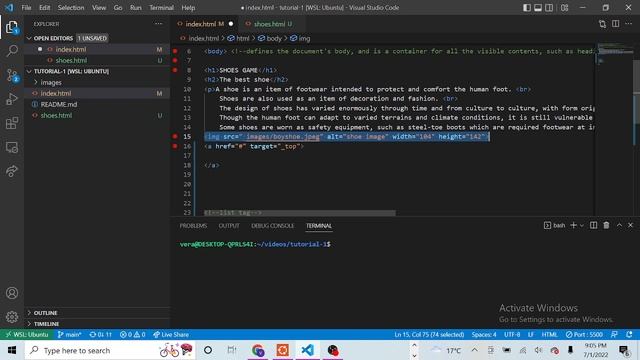The width and height of the screenshot is (640, 360).
Task: Expand the Outline section
Action: point(45,313)
